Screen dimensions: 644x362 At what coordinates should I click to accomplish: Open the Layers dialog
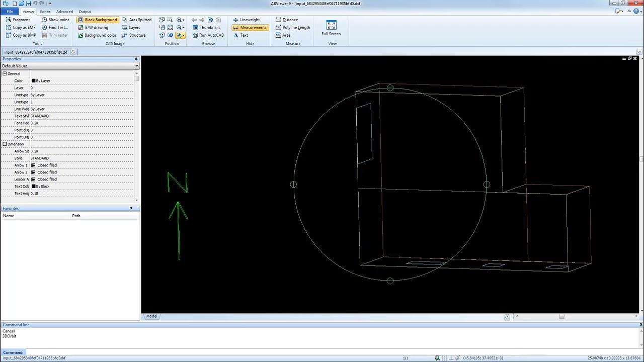click(x=131, y=27)
